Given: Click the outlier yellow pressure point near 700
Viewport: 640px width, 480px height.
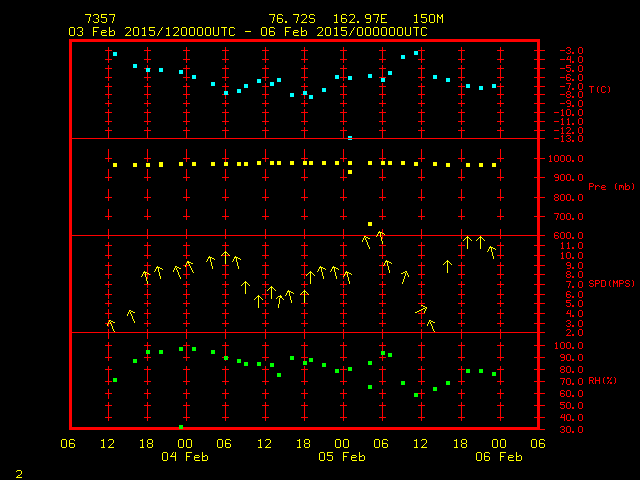Looking at the screenshot, I should [x=370, y=224].
